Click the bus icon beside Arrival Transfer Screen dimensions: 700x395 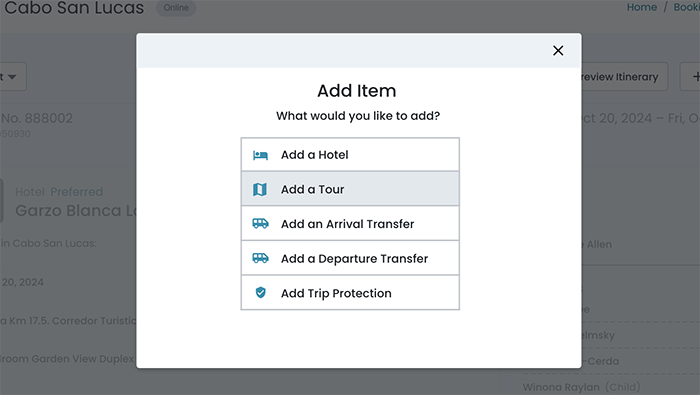click(x=260, y=224)
